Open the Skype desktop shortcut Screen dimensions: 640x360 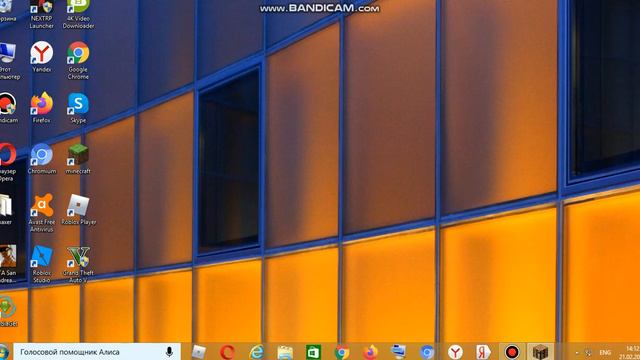click(x=78, y=108)
